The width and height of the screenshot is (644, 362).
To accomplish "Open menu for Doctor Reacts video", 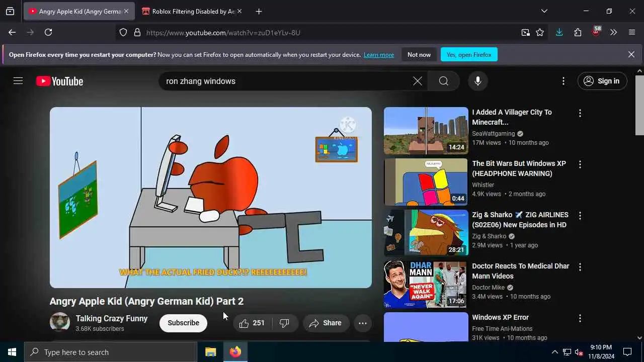I will [580, 267].
